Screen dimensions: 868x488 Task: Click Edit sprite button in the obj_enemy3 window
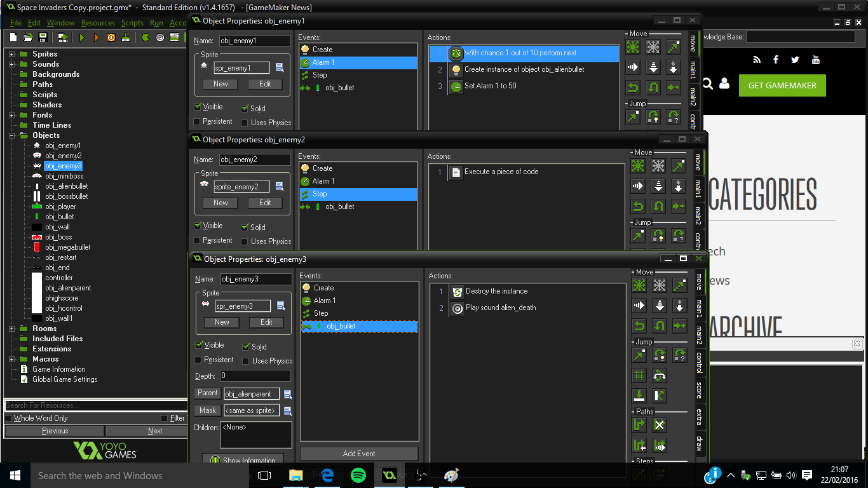266,322
